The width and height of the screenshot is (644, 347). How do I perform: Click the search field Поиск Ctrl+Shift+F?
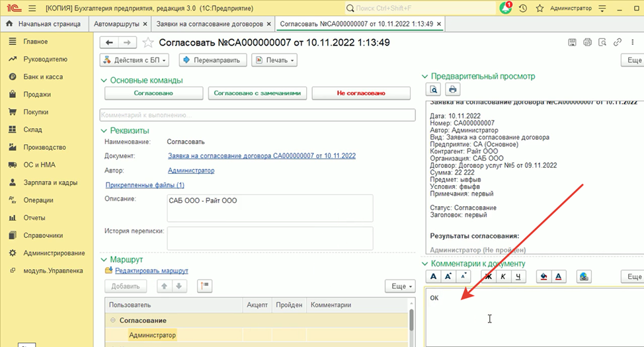coord(420,8)
